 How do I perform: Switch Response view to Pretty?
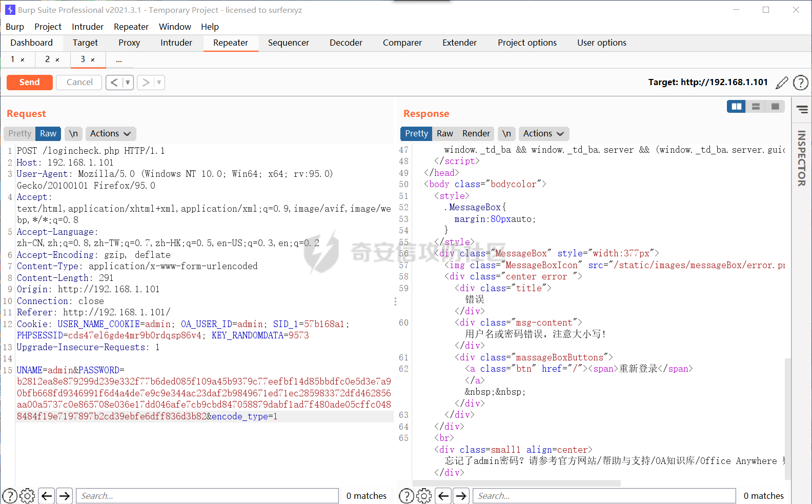(x=416, y=133)
